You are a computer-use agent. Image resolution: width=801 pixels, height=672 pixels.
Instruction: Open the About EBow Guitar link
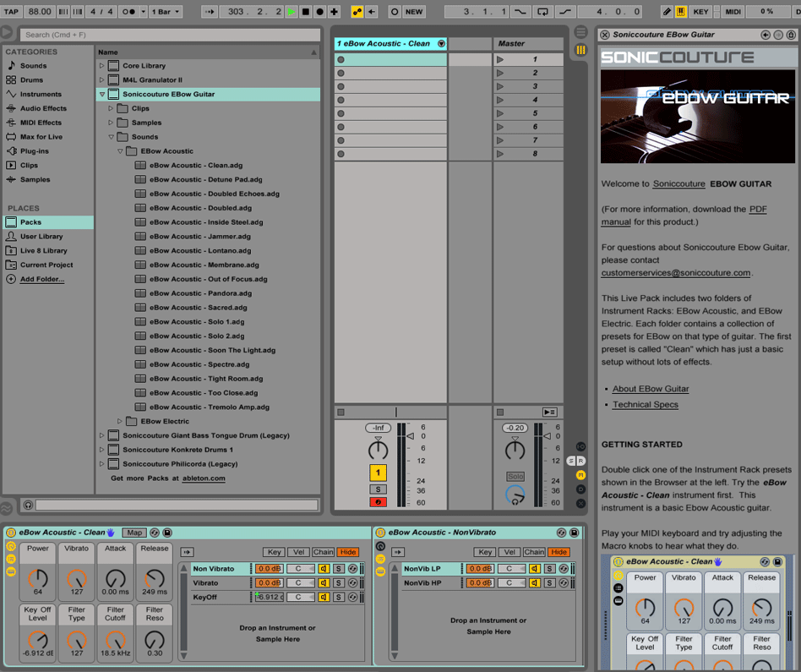pyautogui.click(x=651, y=389)
